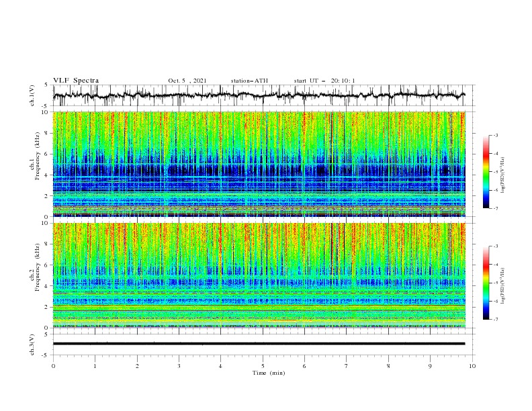Viewport: 532px width, 411px height.
Task: Click the "station=ATH" header label
Action: coord(249,81)
